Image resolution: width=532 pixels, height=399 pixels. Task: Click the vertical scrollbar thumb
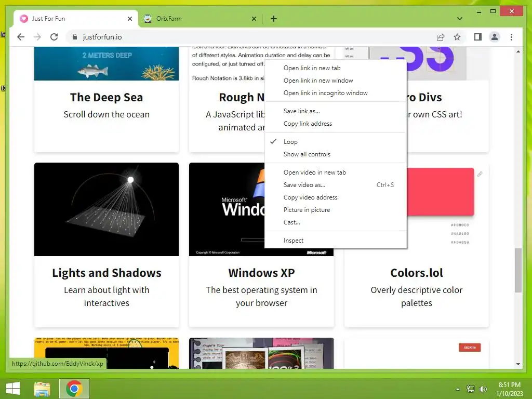pos(518,270)
